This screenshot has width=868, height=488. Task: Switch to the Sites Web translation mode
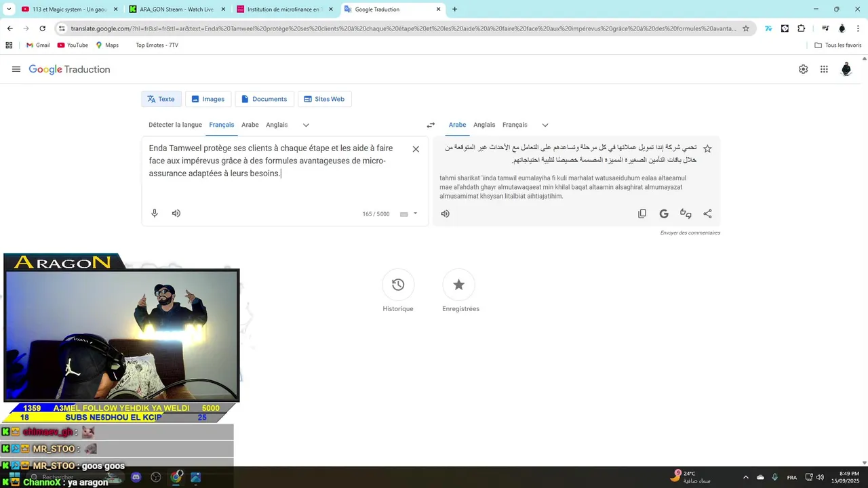[324, 99]
